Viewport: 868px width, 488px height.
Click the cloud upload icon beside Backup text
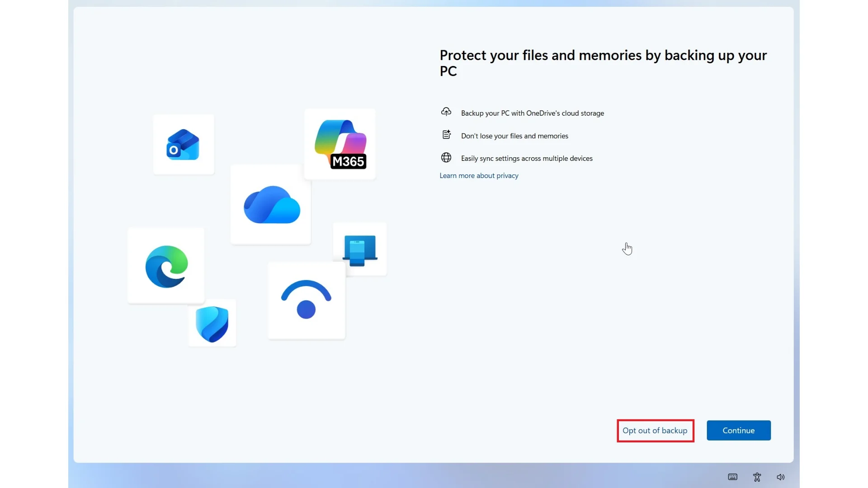(446, 112)
